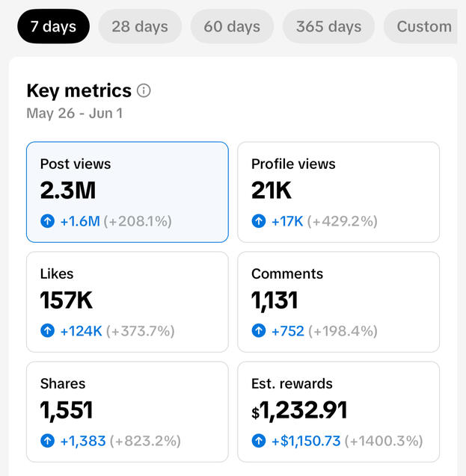
Task: Open the Profile views metric card
Action: 338,192
